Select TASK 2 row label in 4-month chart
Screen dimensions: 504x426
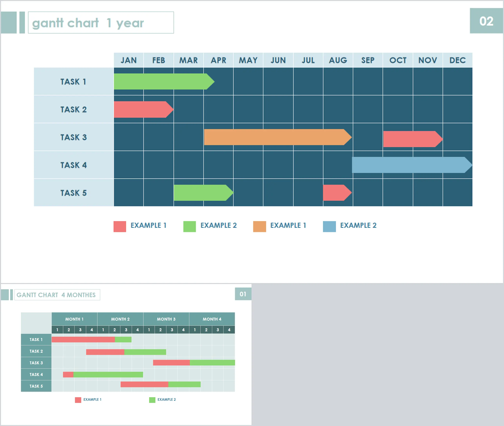coord(36,351)
